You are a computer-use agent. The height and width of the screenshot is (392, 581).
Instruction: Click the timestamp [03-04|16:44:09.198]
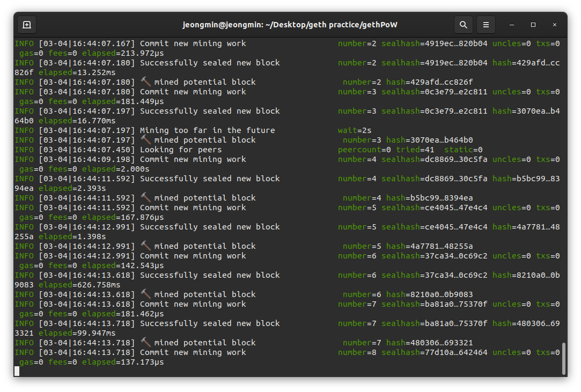(87, 159)
